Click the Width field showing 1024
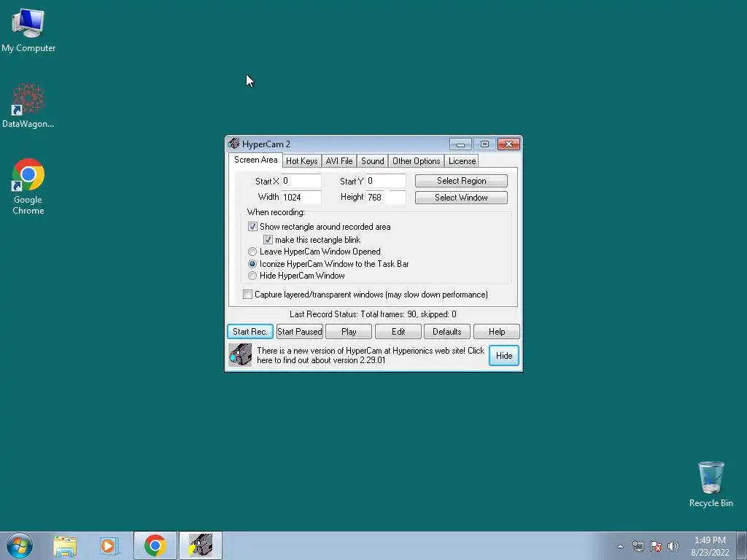This screenshot has width=747, height=560. (x=301, y=197)
